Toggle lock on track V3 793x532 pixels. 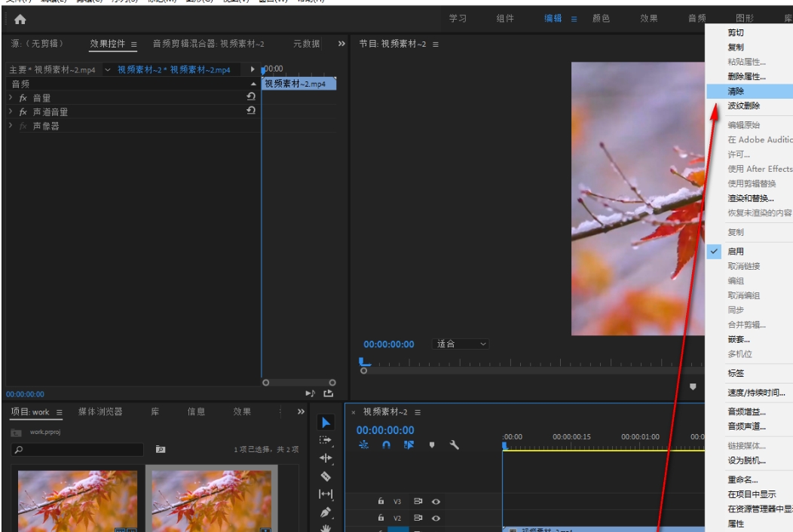(x=381, y=501)
